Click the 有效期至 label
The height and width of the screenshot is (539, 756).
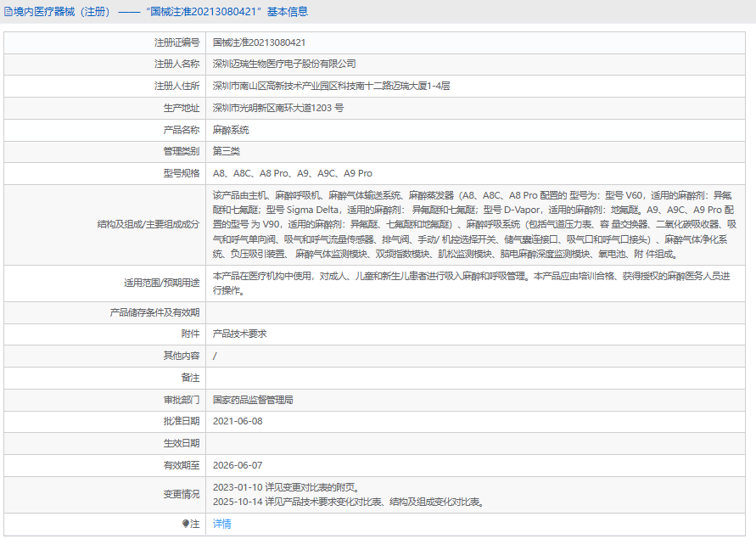(182, 465)
